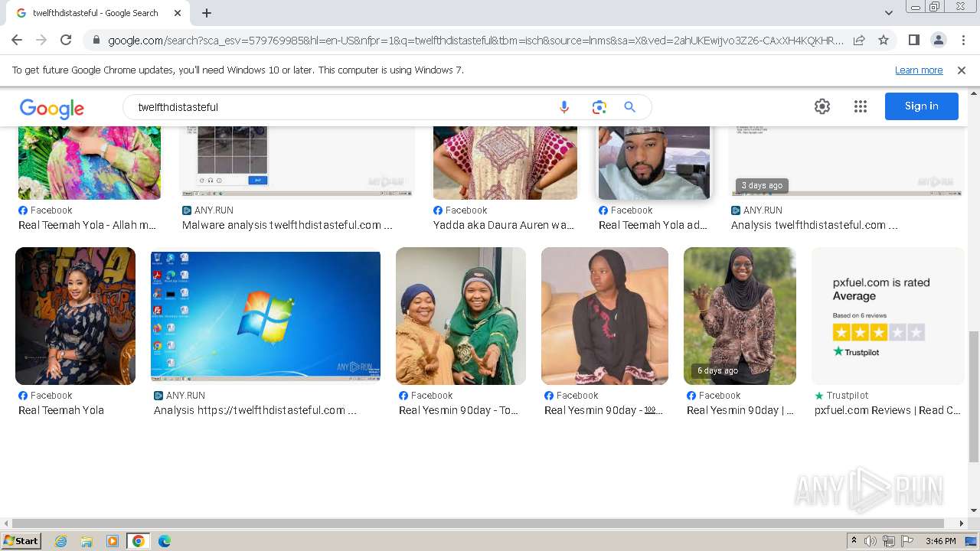Open the Google apps grid
Image resolution: width=980 pixels, height=551 pixels.
point(860,106)
